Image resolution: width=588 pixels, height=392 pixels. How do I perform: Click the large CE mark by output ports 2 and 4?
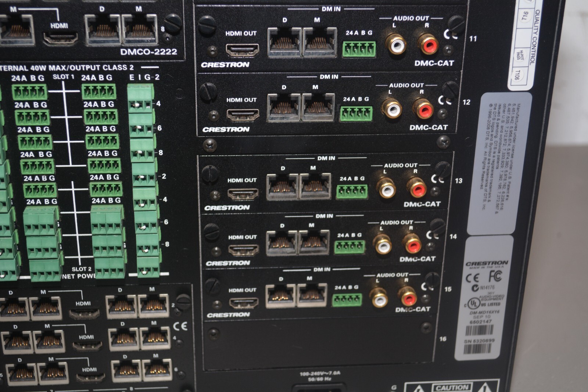point(179,326)
